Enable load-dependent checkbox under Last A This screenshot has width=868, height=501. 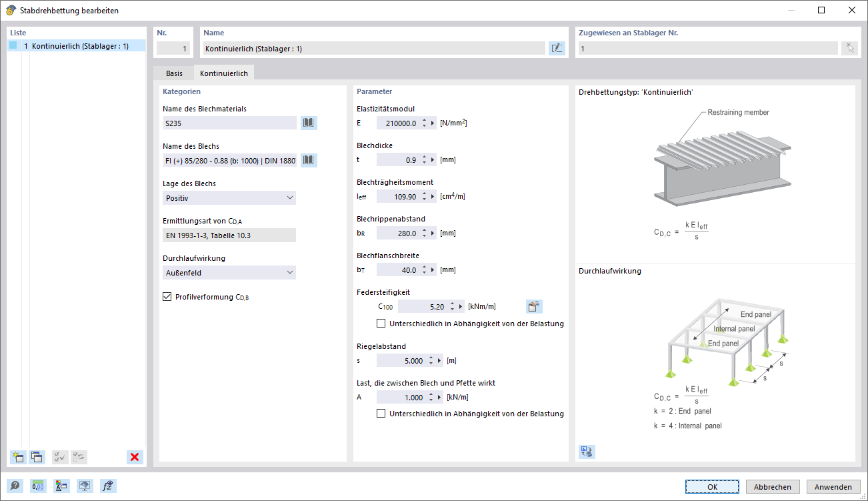381,414
